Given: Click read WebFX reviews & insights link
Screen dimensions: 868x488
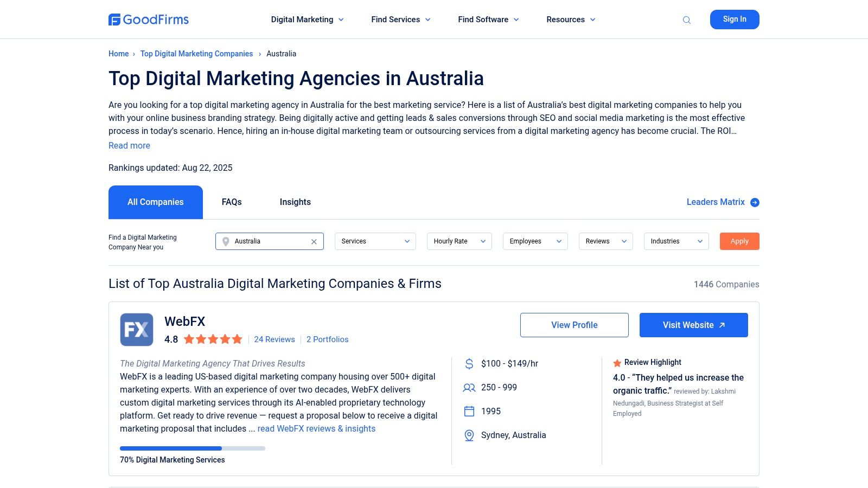Looking at the screenshot, I should point(316,429).
